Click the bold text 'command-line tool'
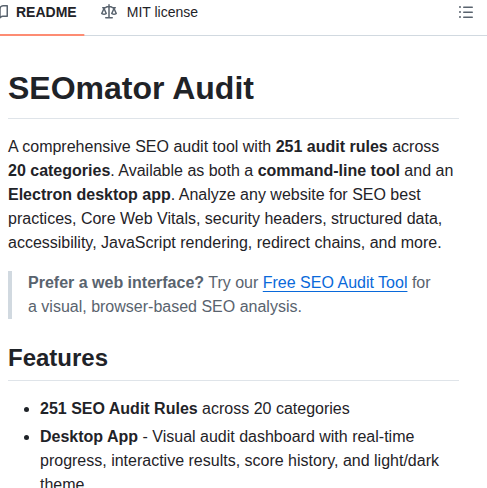487x488 pixels. click(329, 171)
